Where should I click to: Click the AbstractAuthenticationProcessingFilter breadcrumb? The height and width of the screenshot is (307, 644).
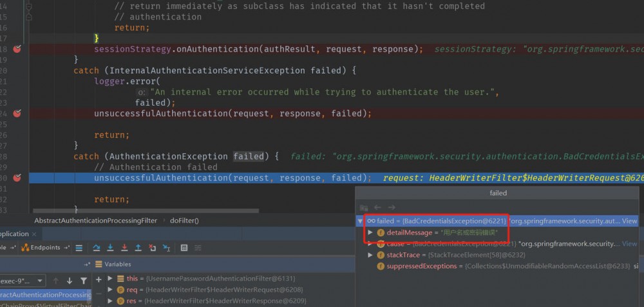96,221
